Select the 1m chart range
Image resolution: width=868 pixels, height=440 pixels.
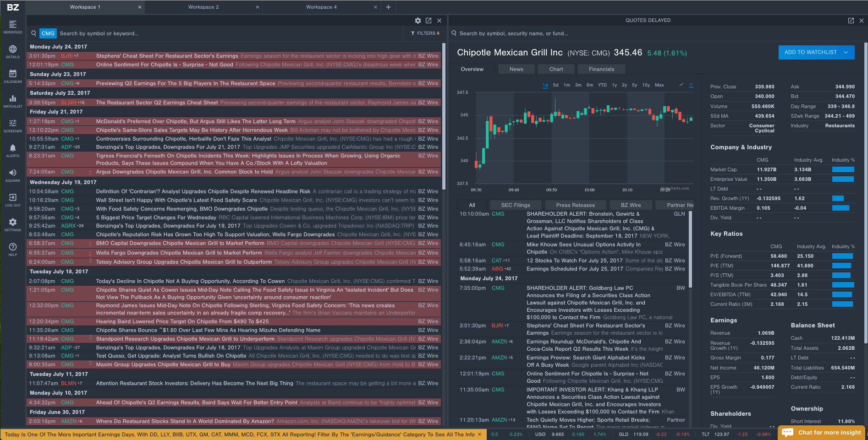point(567,85)
